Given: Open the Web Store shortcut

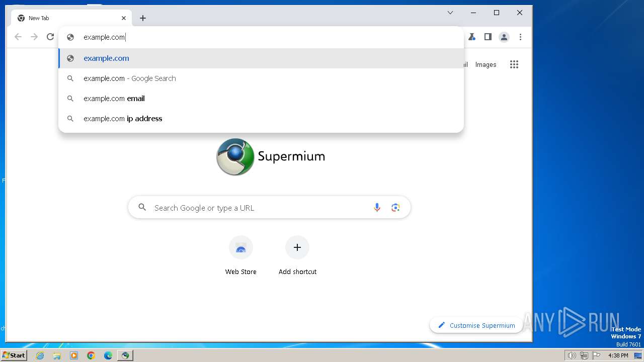Looking at the screenshot, I should 241,256.
